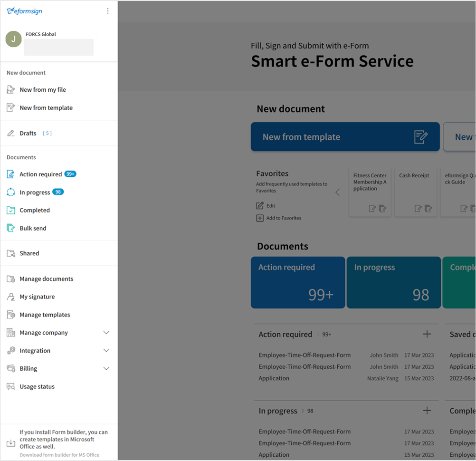The image size is (476, 461).
Task: Click the Manage documents icon
Action: tap(10, 279)
